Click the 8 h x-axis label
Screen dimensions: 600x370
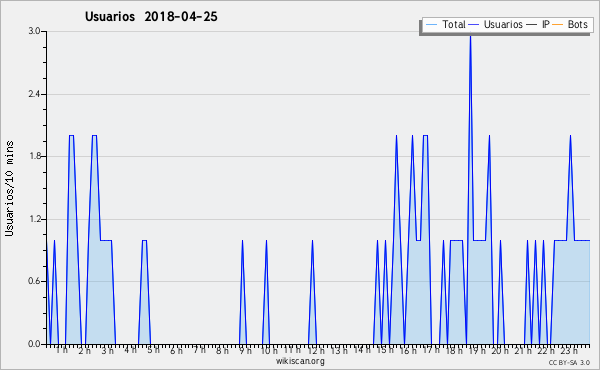222,350
